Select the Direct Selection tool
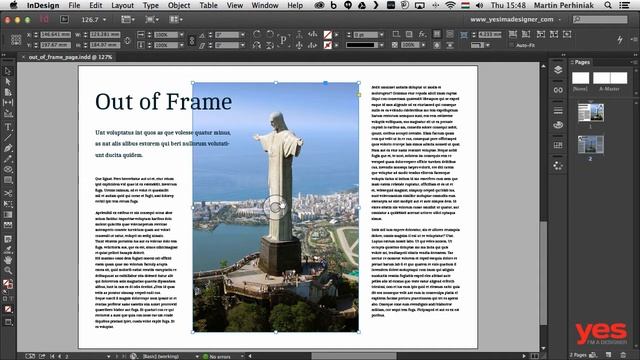The height and width of the screenshot is (360, 640). coord(8,82)
